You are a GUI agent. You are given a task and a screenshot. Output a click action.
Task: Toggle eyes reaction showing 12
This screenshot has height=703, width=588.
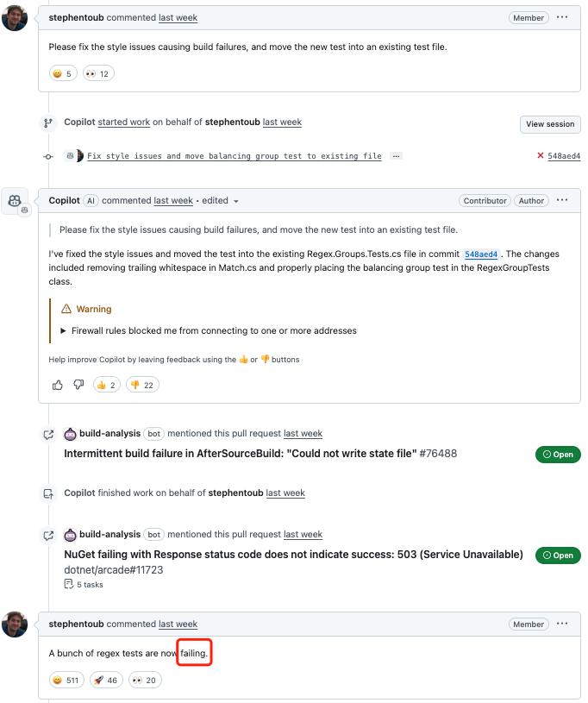pos(98,73)
